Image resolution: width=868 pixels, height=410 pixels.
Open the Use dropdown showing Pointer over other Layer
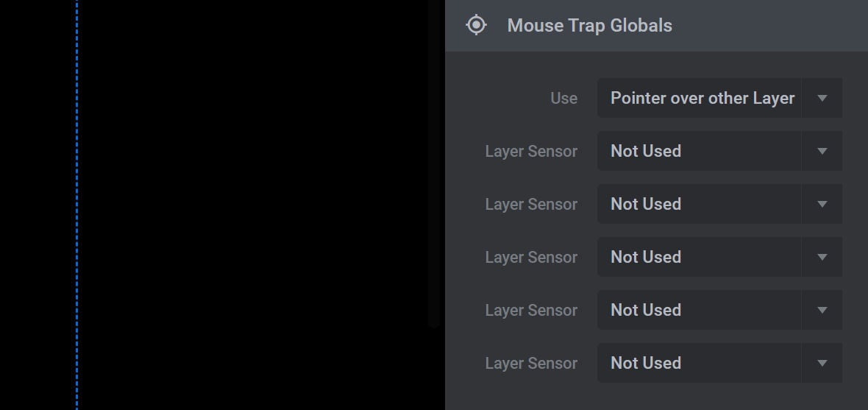point(719,98)
